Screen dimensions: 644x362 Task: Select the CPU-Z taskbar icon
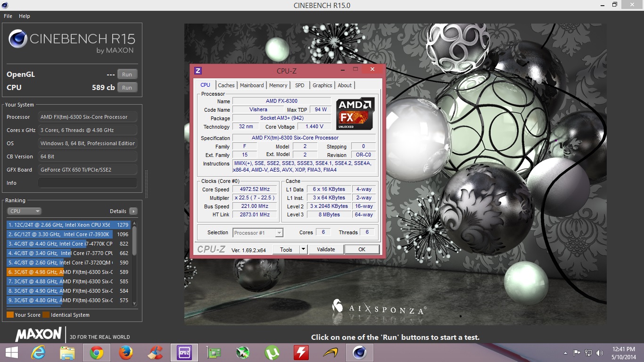click(x=184, y=353)
